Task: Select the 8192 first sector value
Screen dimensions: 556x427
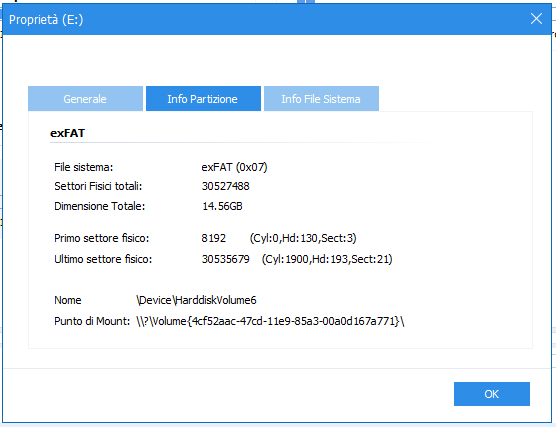Action: tap(213, 238)
